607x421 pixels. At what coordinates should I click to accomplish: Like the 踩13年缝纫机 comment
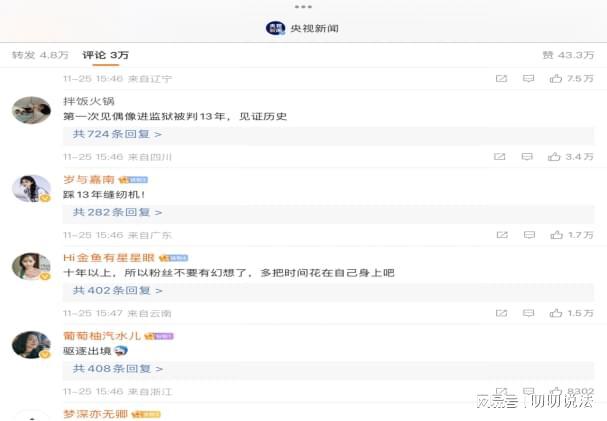tap(572, 235)
